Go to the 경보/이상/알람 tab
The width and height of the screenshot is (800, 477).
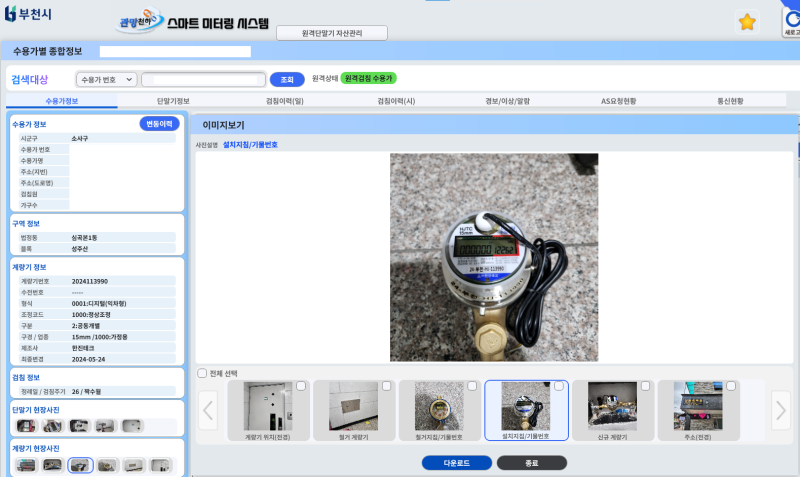pos(507,101)
